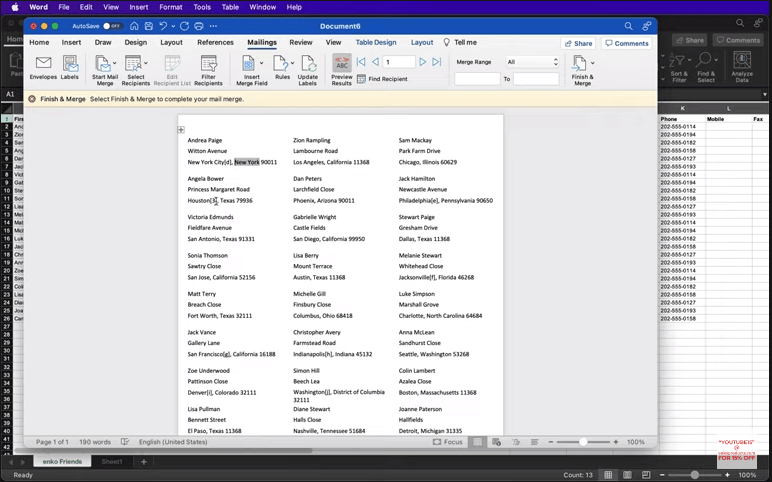Open the Merge Range All combo box
The width and height of the screenshot is (772, 482).
532,62
